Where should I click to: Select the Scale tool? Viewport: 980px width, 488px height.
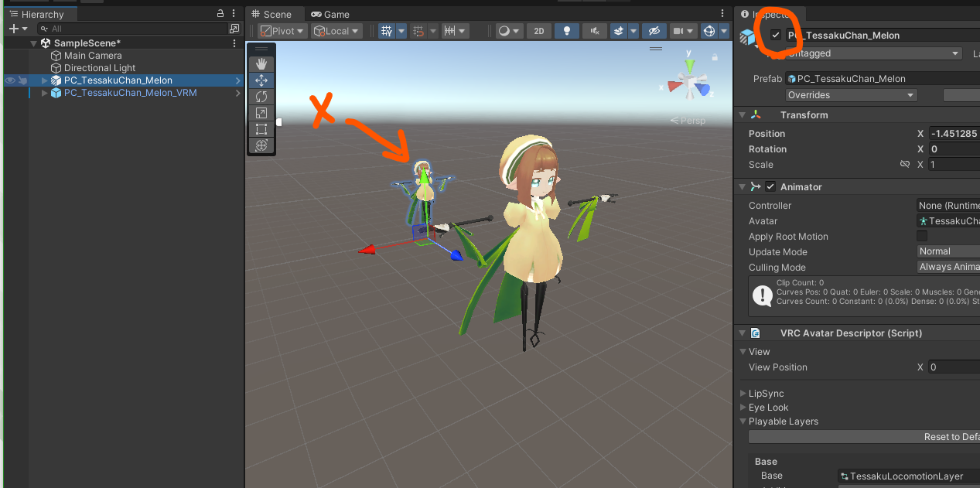pos(261,113)
